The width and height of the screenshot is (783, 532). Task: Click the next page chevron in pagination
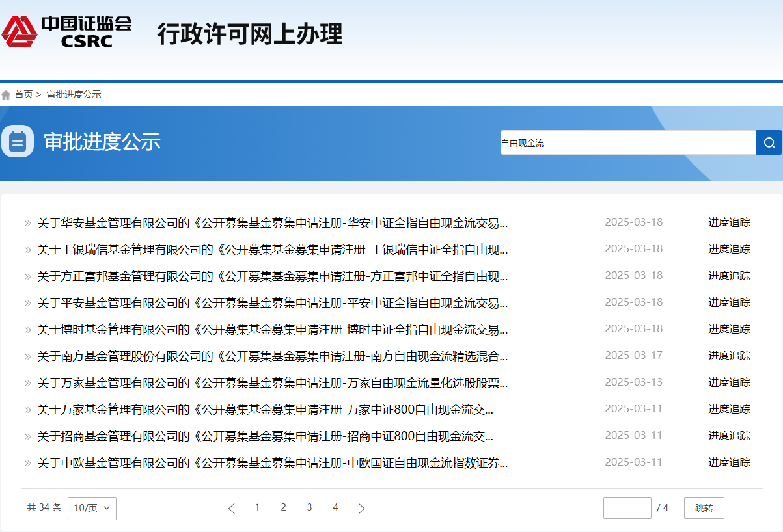pyautogui.click(x=361, y=508)
